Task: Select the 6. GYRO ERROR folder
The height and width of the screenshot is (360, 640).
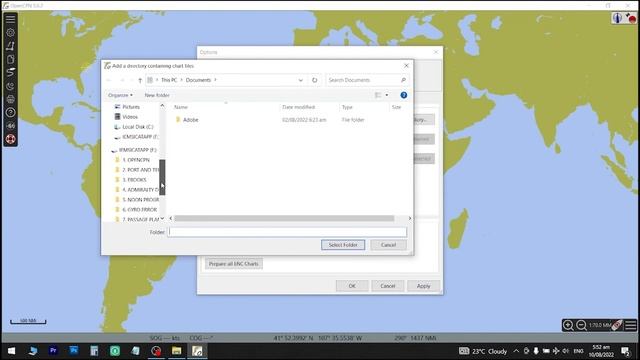Action: coord(140,210)
